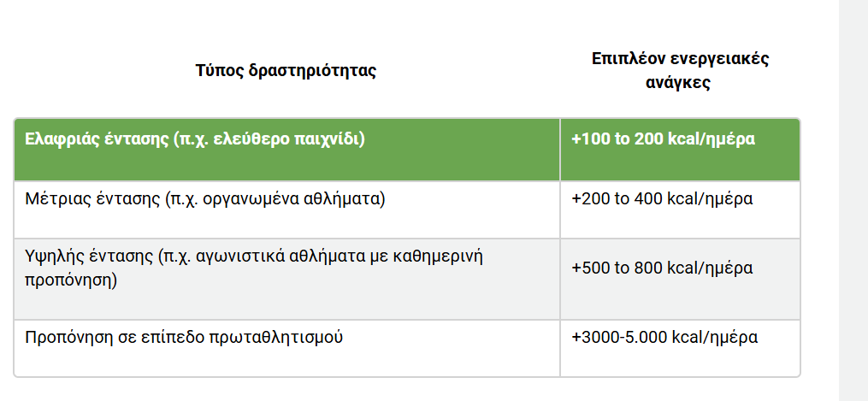Click the '+3000-5.000 kcal/ημέρα' value
This screenshot has width=868, height=401.
[x=664, y=337]
